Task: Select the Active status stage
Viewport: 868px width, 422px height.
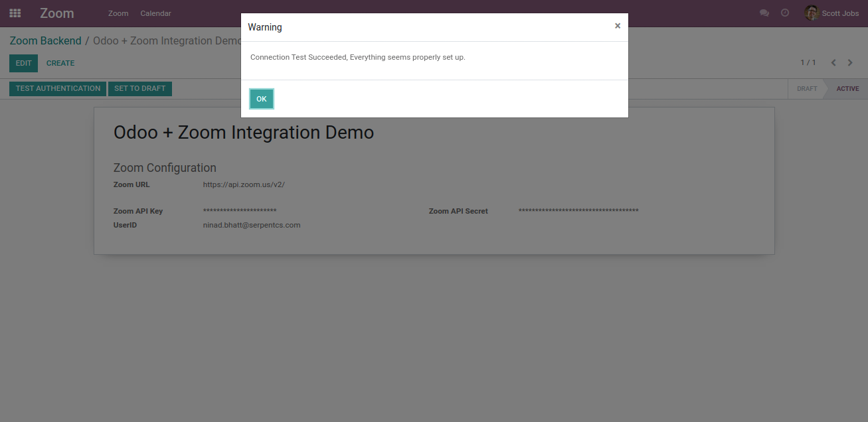Action: click(847, 89)
